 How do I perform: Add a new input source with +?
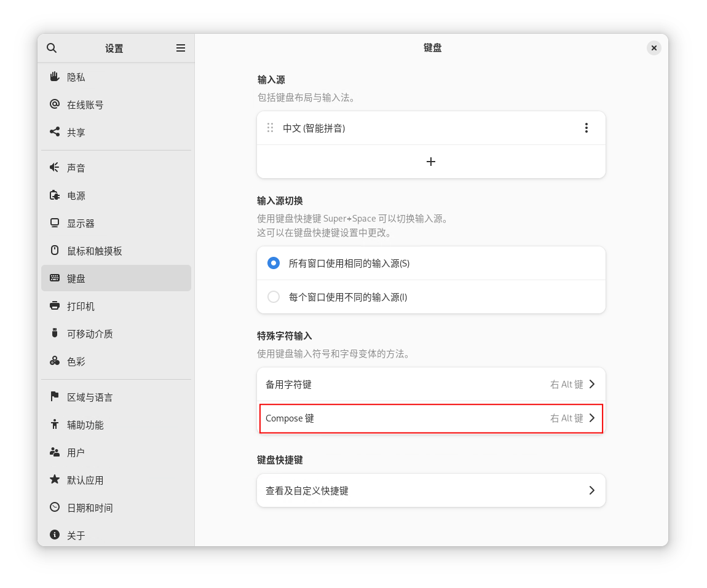tap(430, 162)
